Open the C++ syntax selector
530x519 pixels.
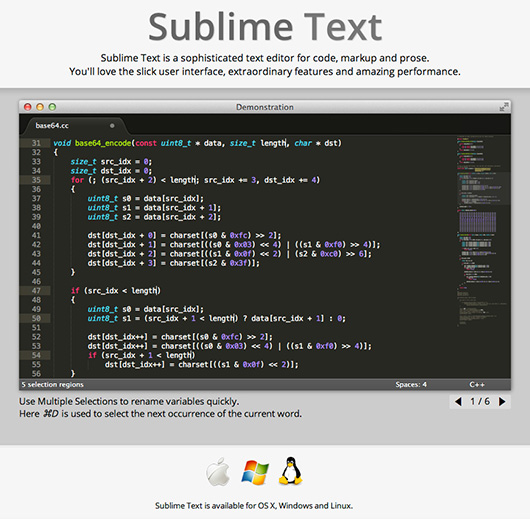(x=477, y=384)
